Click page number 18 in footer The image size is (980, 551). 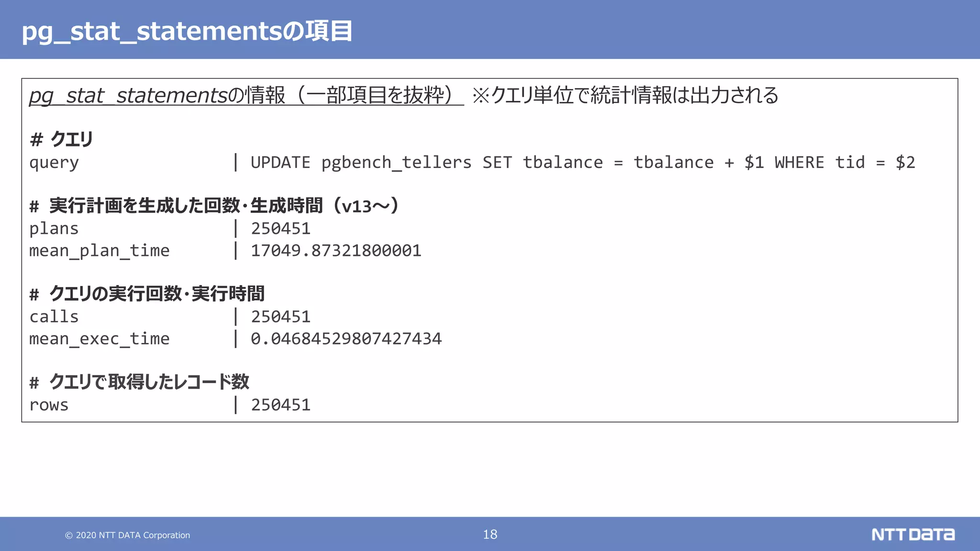pyautogui.click(x=490, y=534)
